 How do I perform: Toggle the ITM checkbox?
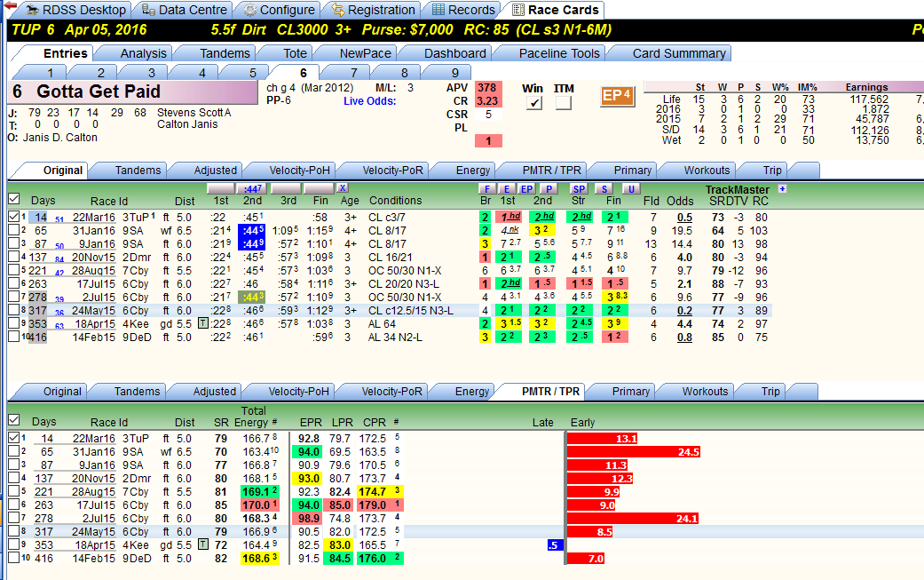(x=564, y=102)
